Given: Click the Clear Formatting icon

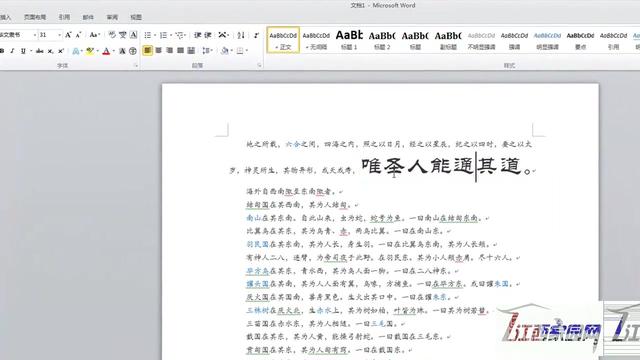Looking at the screenshot, I should (112, 35).
